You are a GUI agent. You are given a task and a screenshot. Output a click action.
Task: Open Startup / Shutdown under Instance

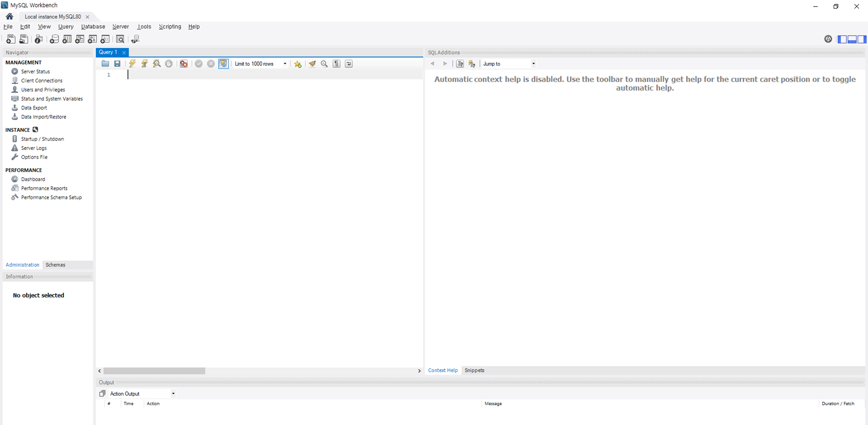pos(43,139)
